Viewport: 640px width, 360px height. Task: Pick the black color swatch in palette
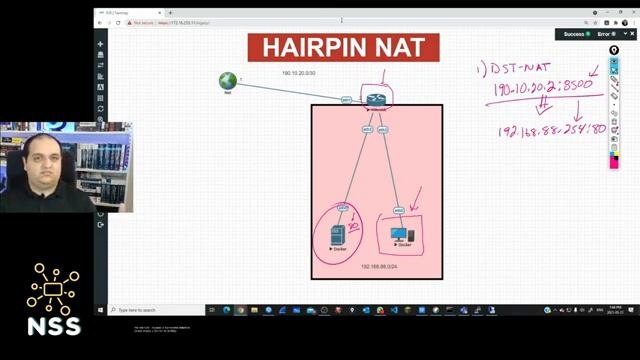(x=616, y=157)
